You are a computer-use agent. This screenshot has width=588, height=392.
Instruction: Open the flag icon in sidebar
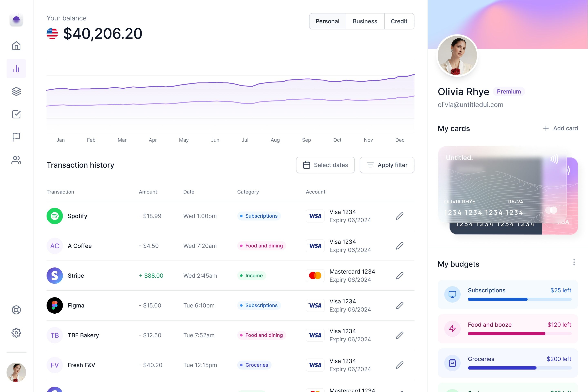pyautogui.click(x=16, y=137)
